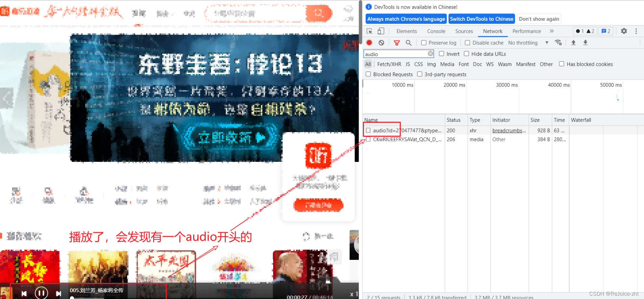Check the CKwRIUEEFRYSAVat request row checkbox
This screenshot has width=644, height=299.
pos(368,139)
